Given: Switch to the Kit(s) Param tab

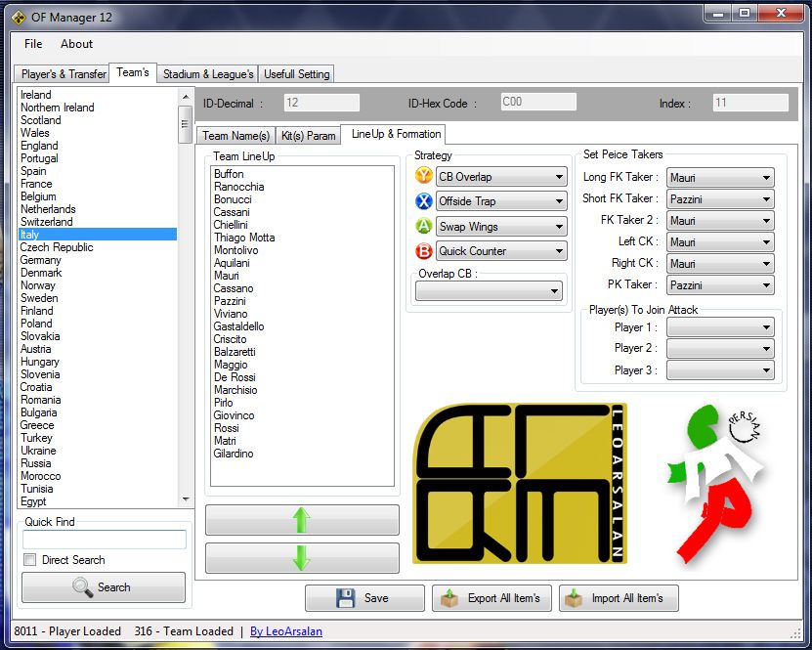Looking at the screenshot, I should point(308,136).
